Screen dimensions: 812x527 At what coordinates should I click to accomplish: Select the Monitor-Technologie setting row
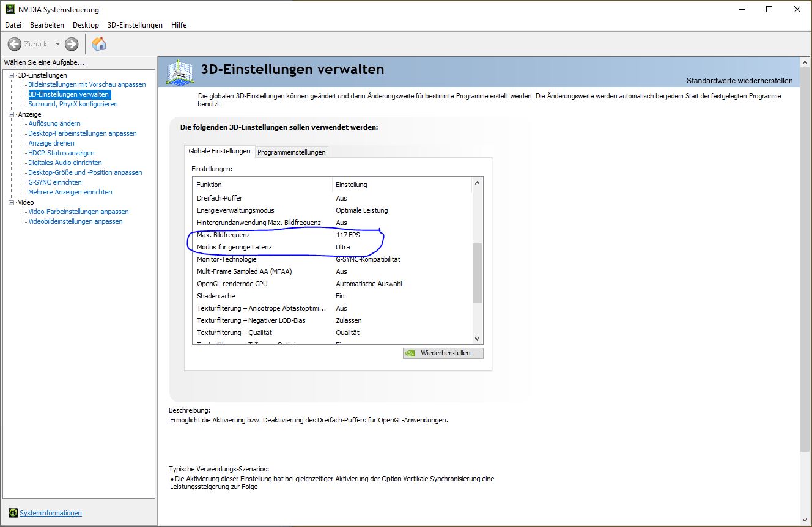333,259
